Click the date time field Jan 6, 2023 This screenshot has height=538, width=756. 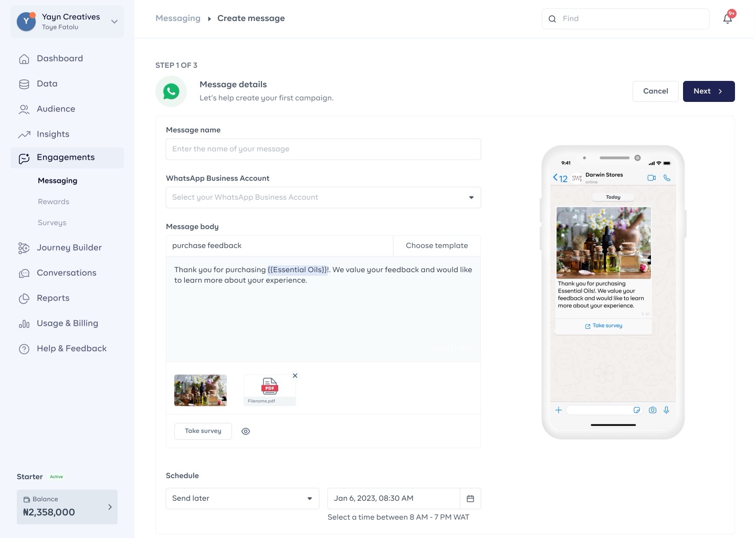394,499
